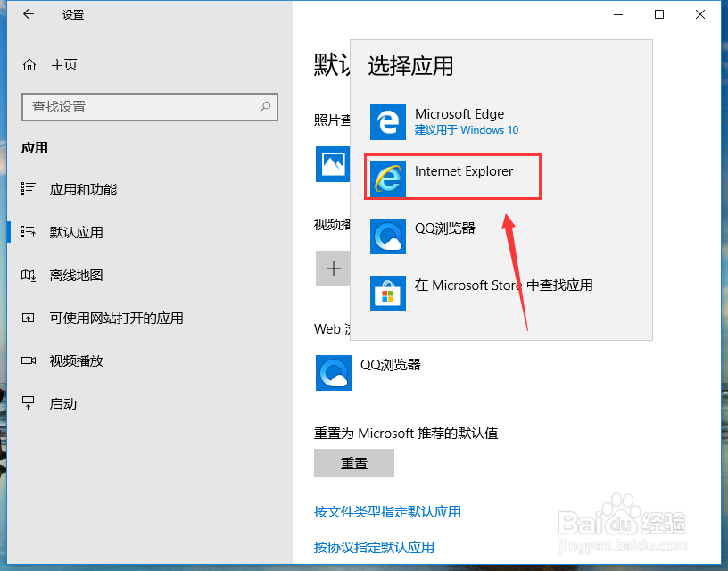Click the Microsoft Store bag icon

click(388, 294)
